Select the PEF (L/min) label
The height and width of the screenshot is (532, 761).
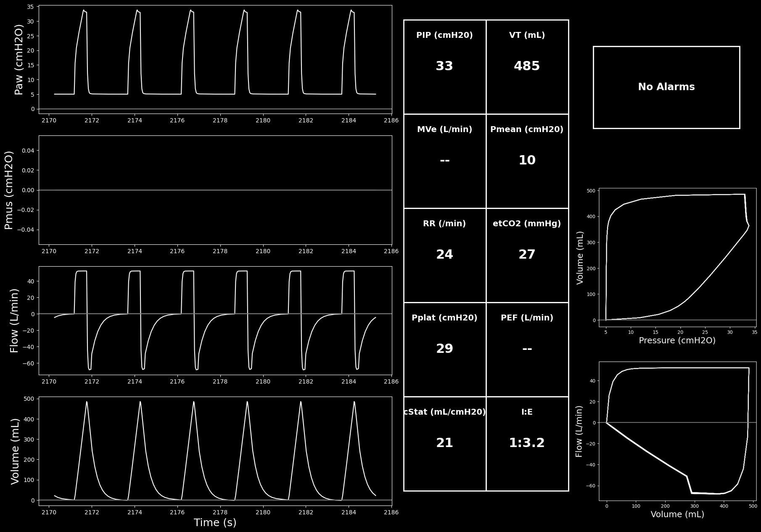(x=527, y=318)
